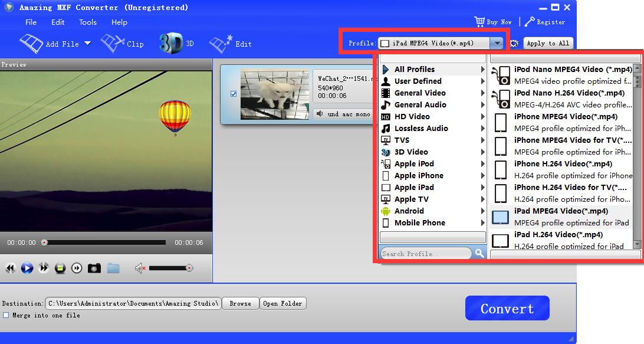Expand Apple iPad submenu arrow
The width and height of the screenshot is (644, 344).
coord(483,188)
